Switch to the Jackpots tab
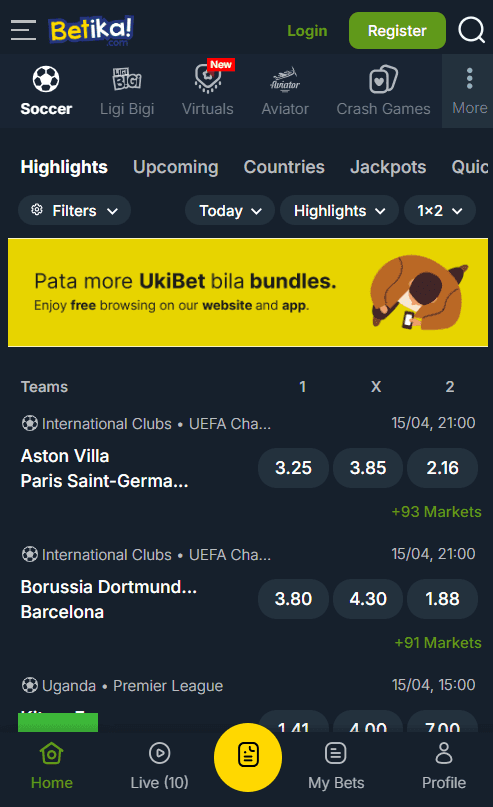The height and width of the screenshot is (807, 493). pyautogui.click(x=388, y=167)
